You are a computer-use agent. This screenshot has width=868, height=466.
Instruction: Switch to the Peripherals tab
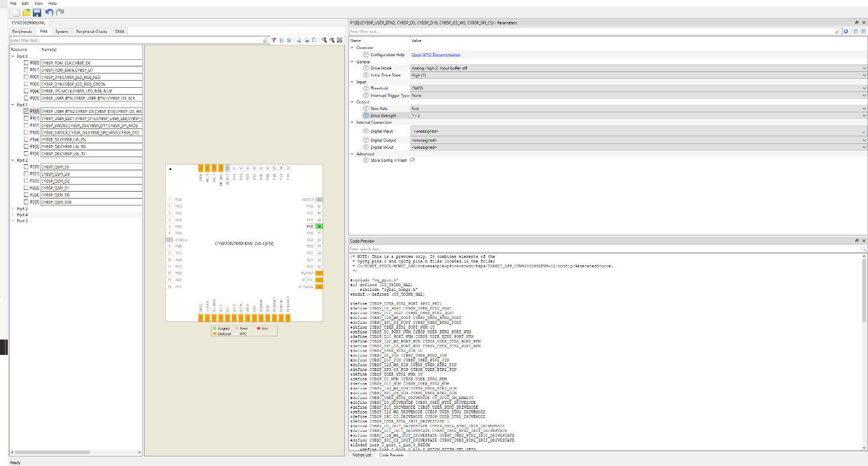pos(22,31)
